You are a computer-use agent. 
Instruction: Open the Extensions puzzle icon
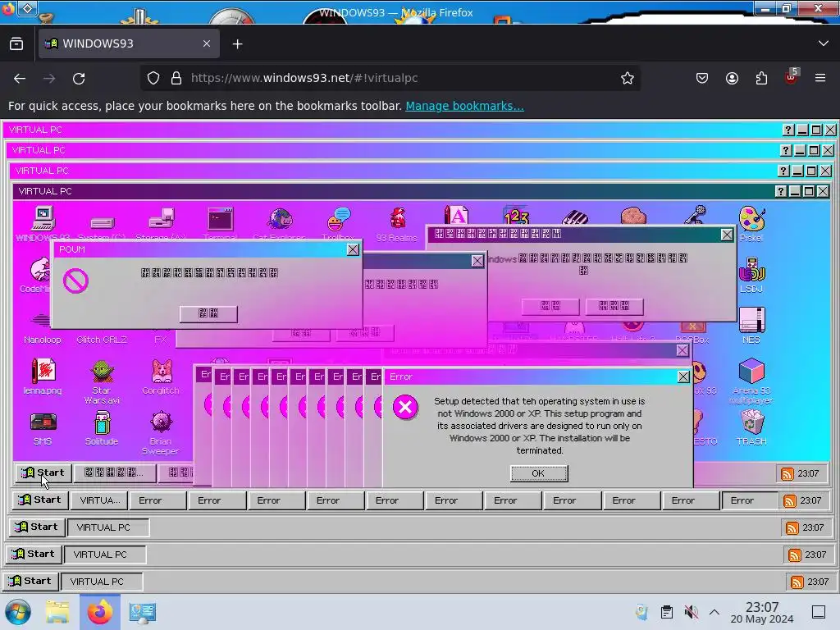(761, 78)
